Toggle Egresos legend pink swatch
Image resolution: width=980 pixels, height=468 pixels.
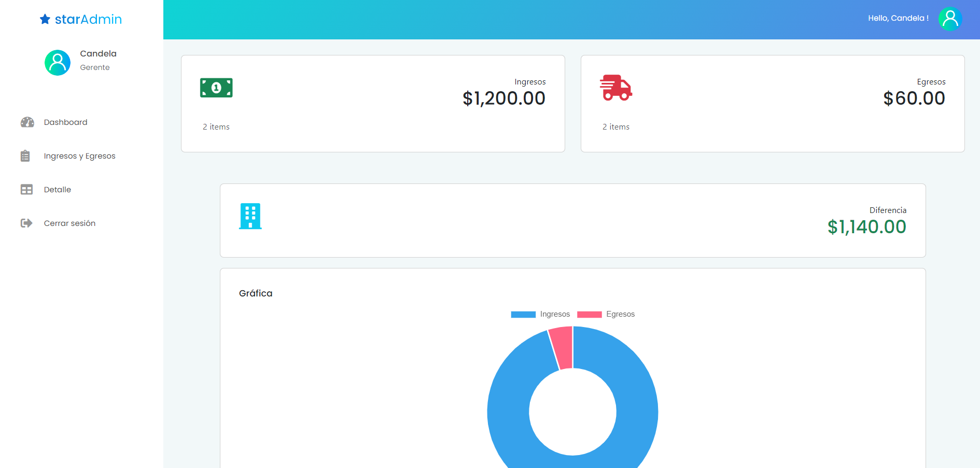590,315
